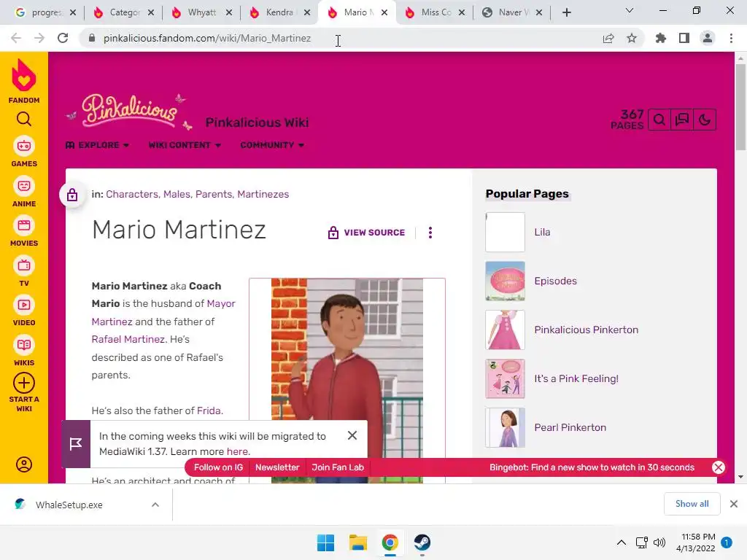Click the Fandom sidebar search icon
Image resolution: width=747 pixels, height=560 pixels.
24,119
